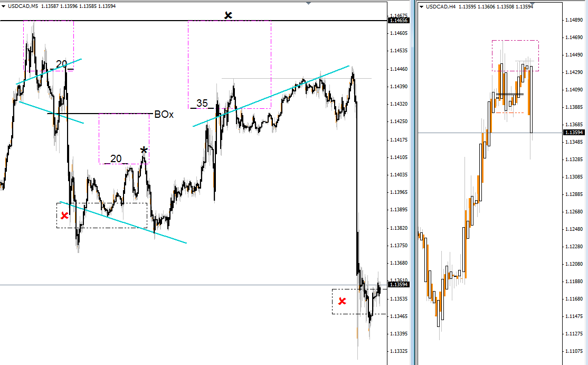Click 1.13085 on the H4 price scale
The height and width of the screenshot is (365, 588).
574,176
